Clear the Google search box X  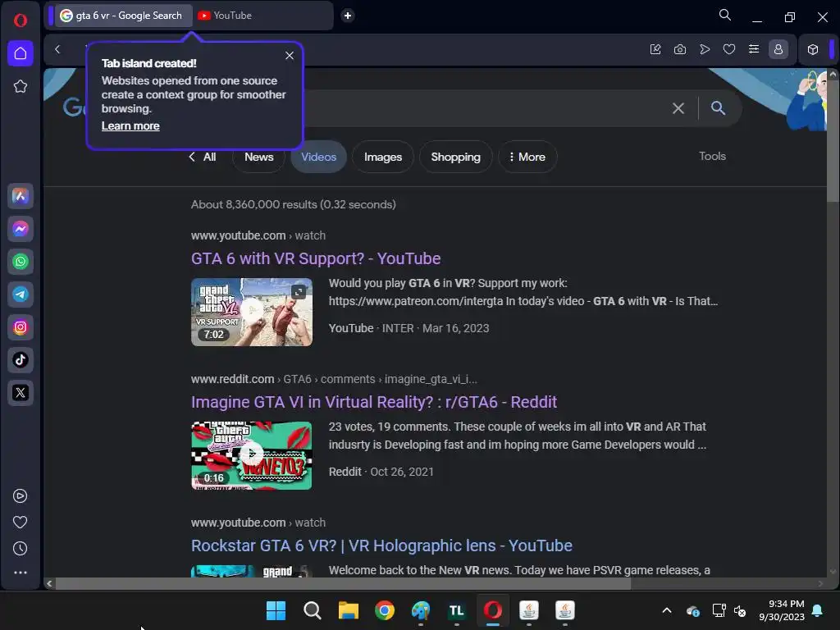point(678,108)
